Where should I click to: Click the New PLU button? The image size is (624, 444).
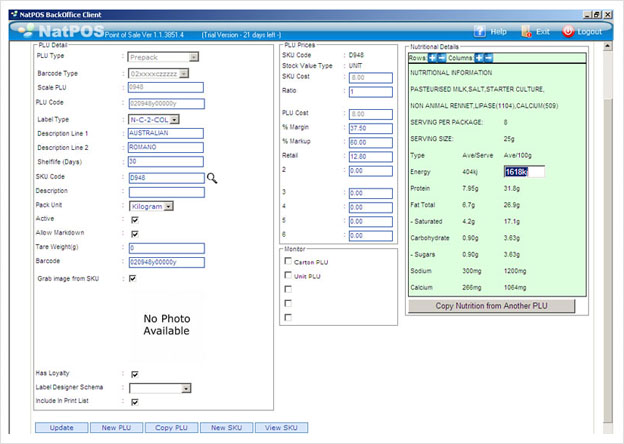pyautogui.click(x=116, y=428)
